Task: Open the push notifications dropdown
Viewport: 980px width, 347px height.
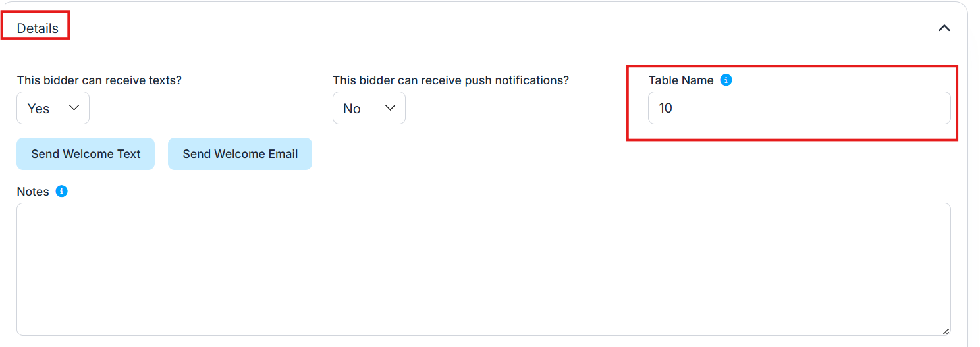Action: [369, 109]
